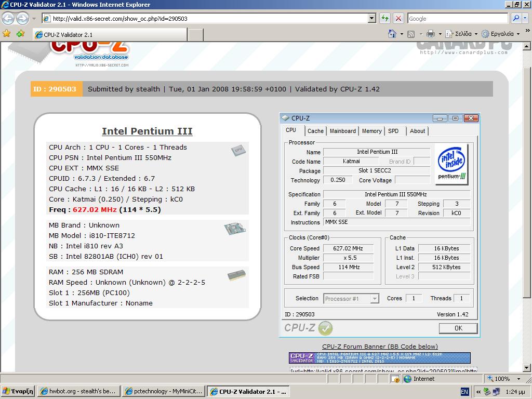Viewport: 532px width, 399px height.
Task: Click the CPU-Z Forum Banner link
Action: (380, 347)
